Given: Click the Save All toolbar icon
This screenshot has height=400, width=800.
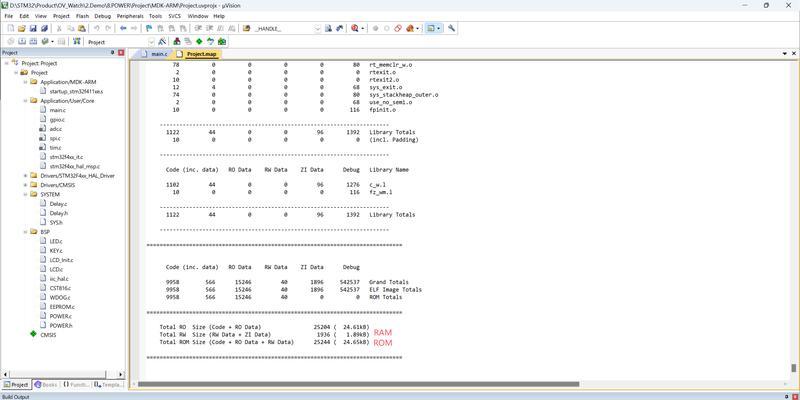Looking at the screenshot, I should (x=44, y=29).
